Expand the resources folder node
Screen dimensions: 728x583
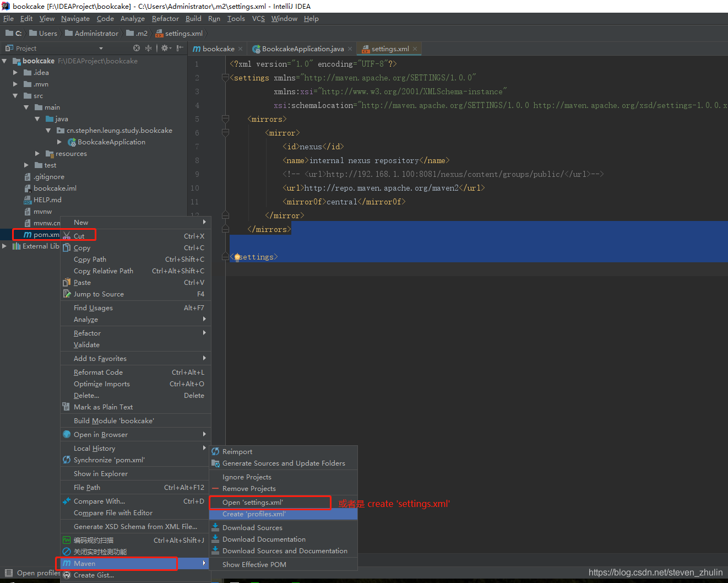coord(37,154)
